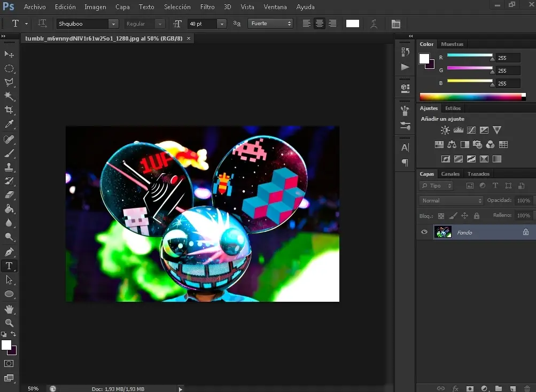Select the Pen tool
536x392 pixels.
[x=9, y=252]
